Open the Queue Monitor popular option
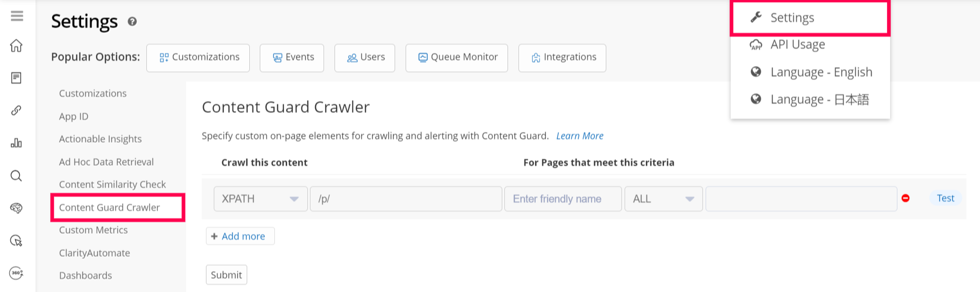 (457, 58)
